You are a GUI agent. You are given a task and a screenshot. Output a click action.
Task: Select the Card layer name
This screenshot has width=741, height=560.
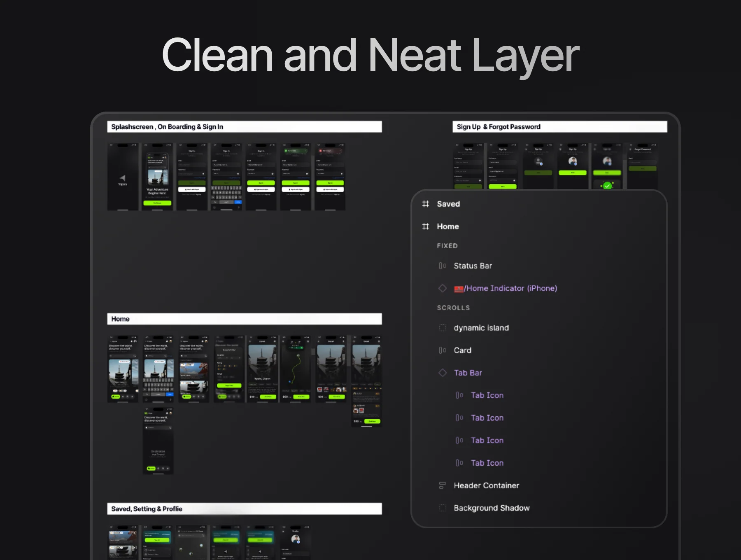click(x=463, y=350)
